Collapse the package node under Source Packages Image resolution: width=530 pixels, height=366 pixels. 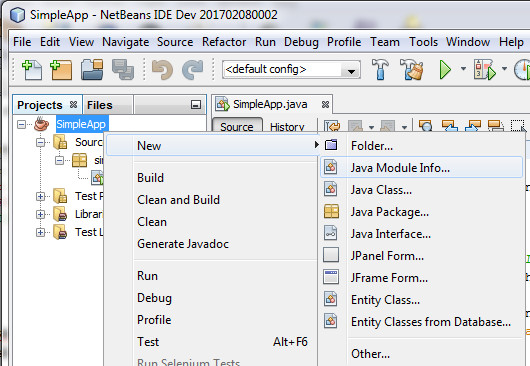coord(59,160)
